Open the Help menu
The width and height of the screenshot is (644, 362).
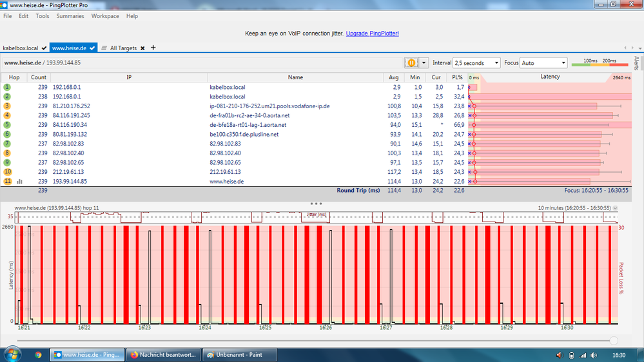tap(132, 16)
